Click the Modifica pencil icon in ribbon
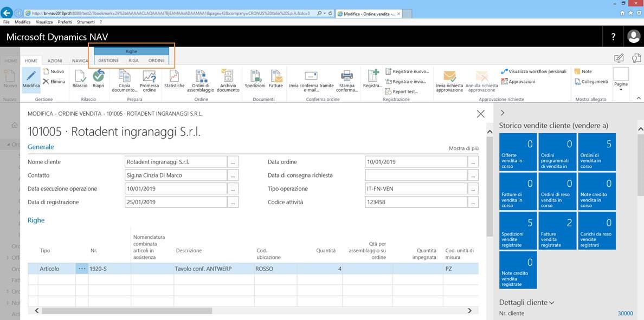Viewport: 644px width, 320px height. 31,76
